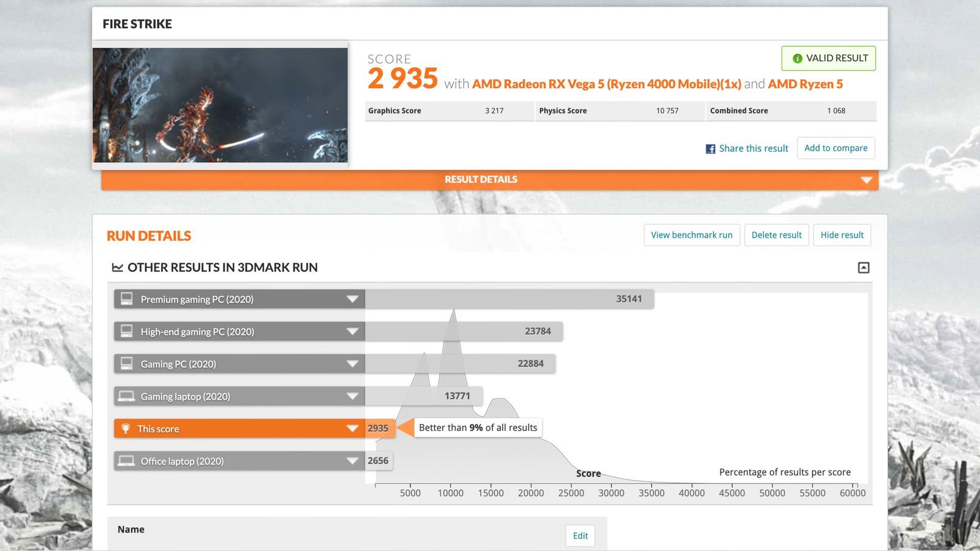
Task: Click the 30000 axis tick label
Action: (611, 493)
